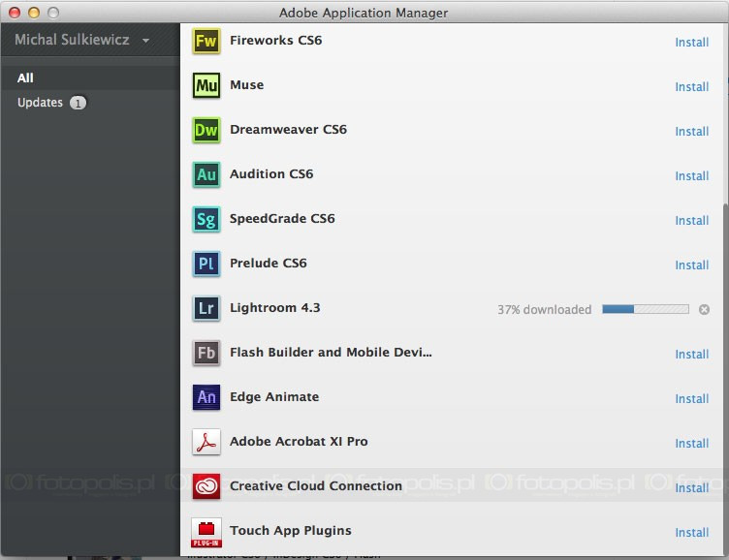Click the Flash Builder Fb icon
The image size is (729, 560).
[206, 353]
